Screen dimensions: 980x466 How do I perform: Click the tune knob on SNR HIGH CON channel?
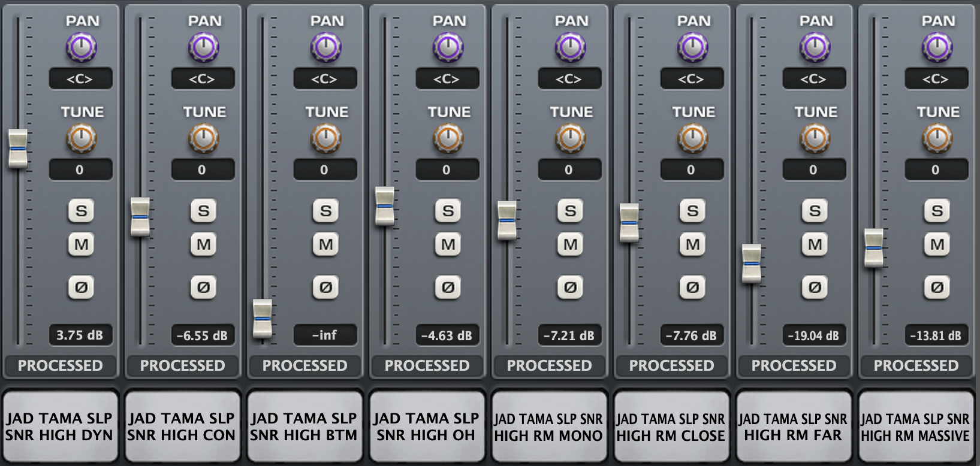(x=203, y=138)
